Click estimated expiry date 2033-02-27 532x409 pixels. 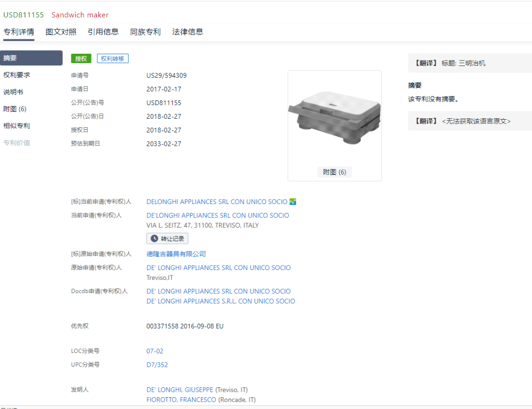click(x=164, y=143)
